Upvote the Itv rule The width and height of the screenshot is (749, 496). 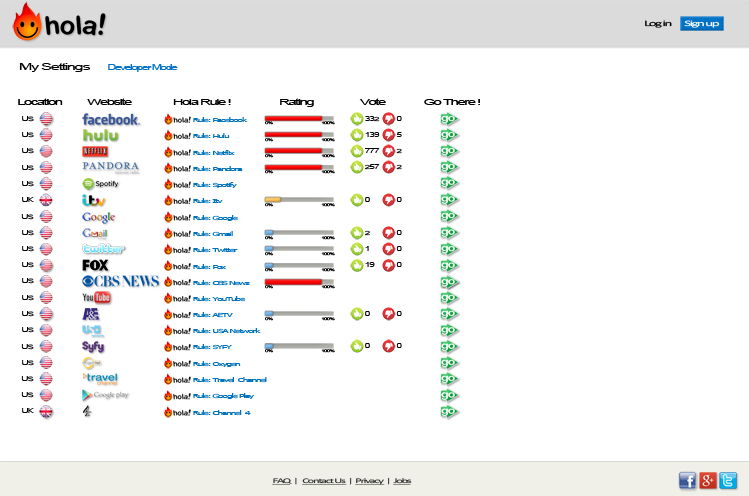[356, 200]
